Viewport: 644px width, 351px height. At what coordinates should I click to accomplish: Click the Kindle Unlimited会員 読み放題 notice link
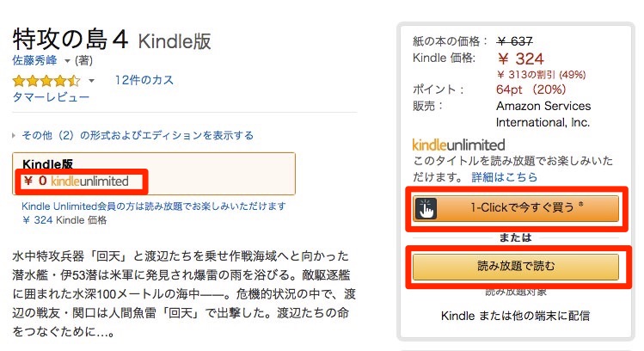(153, 206)
